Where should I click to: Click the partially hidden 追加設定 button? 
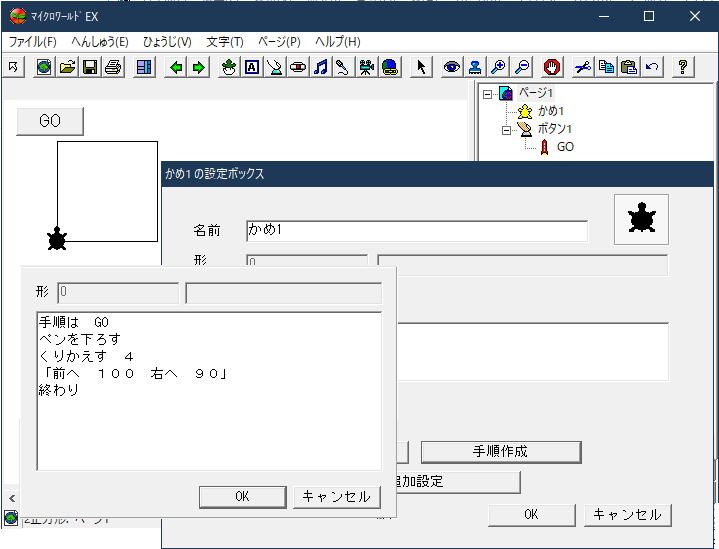[x=458, y=482]
